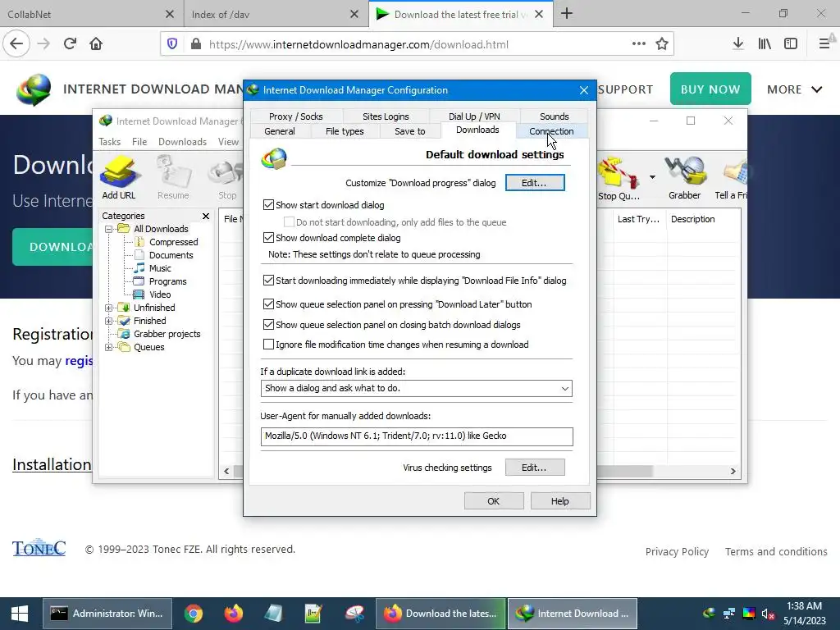840x630 pixels.
Task: Open the Privacy Policy link
Action: tap(677, 551)
